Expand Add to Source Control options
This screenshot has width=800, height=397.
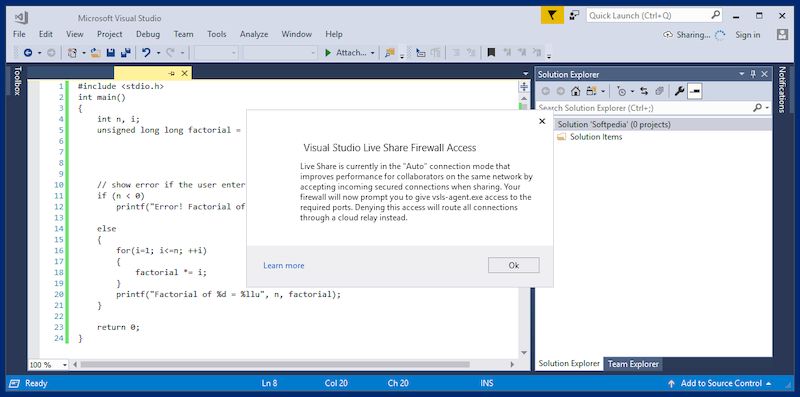click(769, 383)
